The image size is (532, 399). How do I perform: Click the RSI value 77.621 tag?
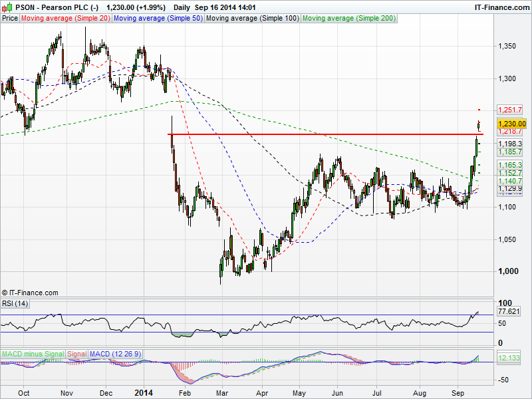510,311
